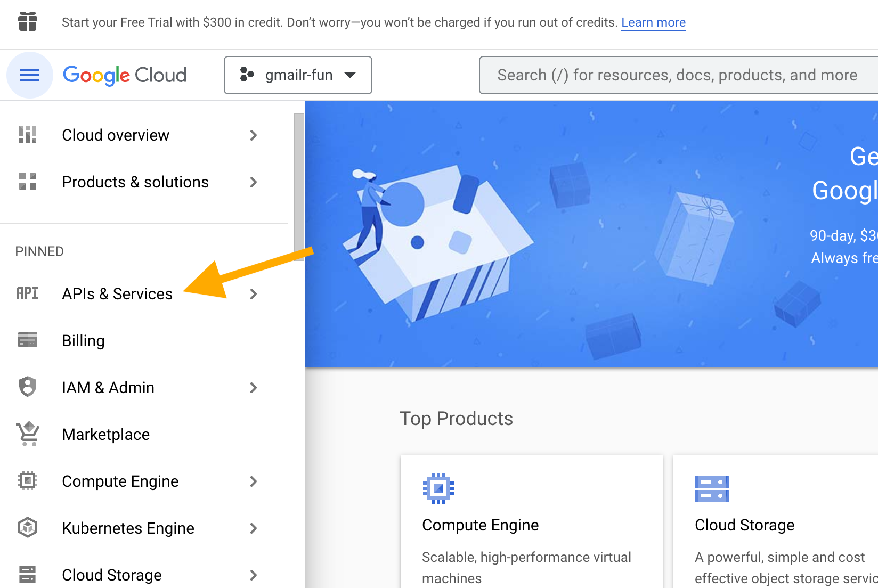
Task: Click the Learn more link
Action: tap(653, 22)
